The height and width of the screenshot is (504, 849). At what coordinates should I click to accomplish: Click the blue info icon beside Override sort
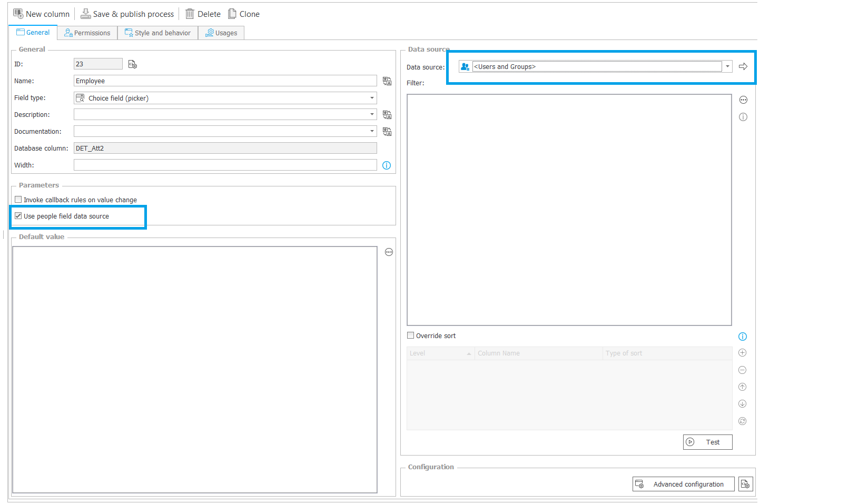(743, 337)
